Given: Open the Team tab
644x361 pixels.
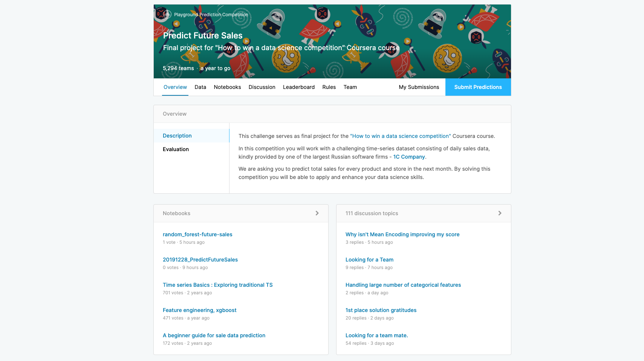Looking at the screenshot, I should pyautogui.click(x=350, y=87).
